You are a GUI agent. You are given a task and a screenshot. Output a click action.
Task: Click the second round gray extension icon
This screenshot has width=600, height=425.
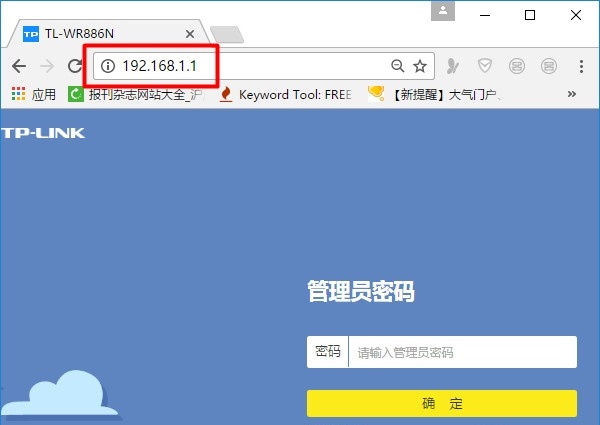(549, 66)
